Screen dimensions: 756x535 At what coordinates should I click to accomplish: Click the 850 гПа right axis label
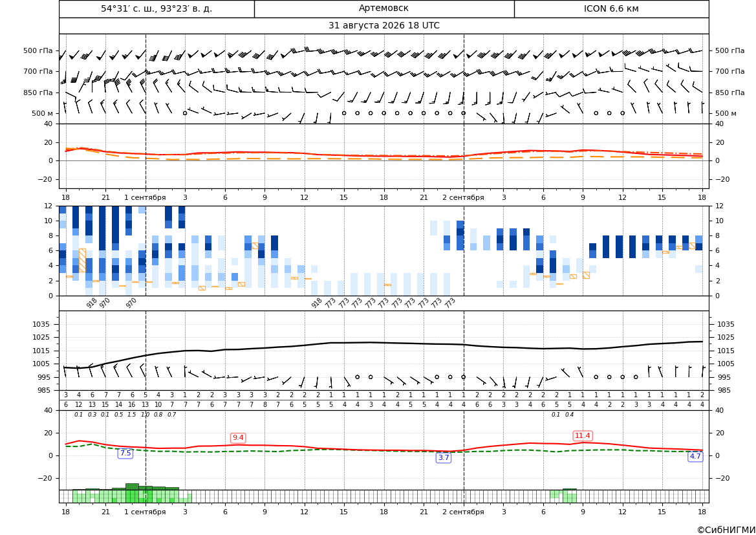(729, 93)
